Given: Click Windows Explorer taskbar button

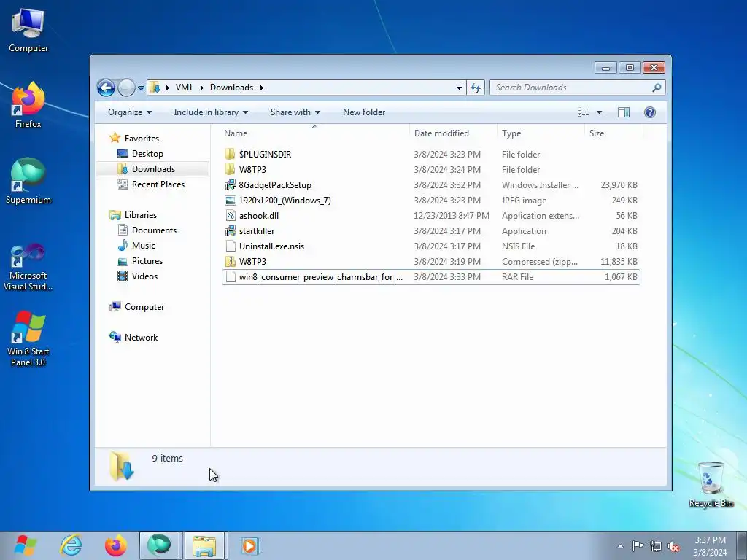Looking at the screenshot, I should (204, 545).
